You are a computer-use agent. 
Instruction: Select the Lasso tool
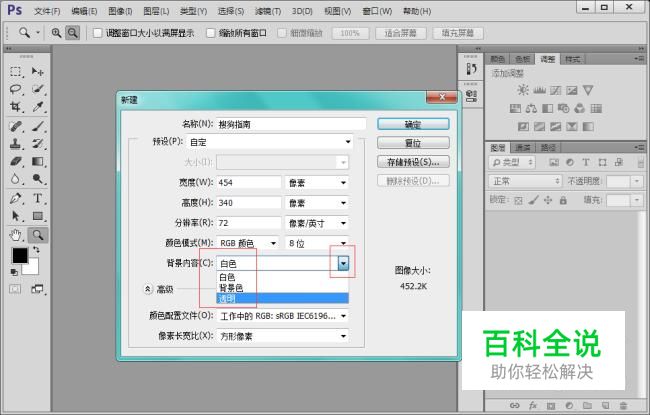(16, 89)
